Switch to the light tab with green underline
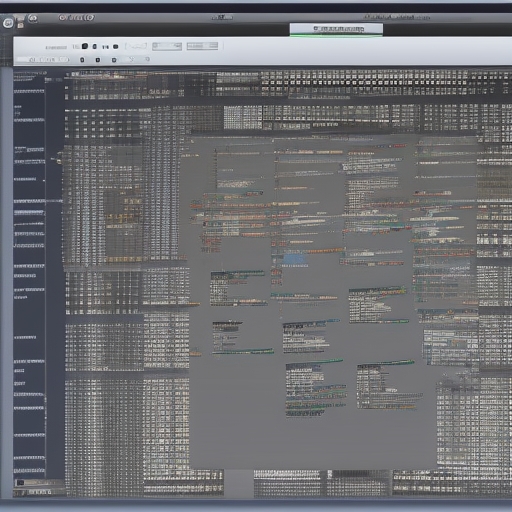 [336, 29]
